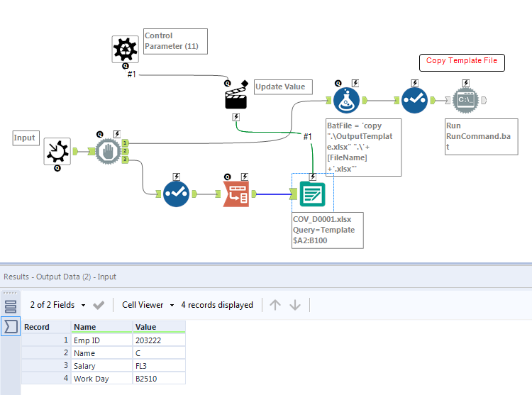This screenshot has height=395, width=532.
Task: Select the Run Command tool icon
Action: [x=466, y=101]
